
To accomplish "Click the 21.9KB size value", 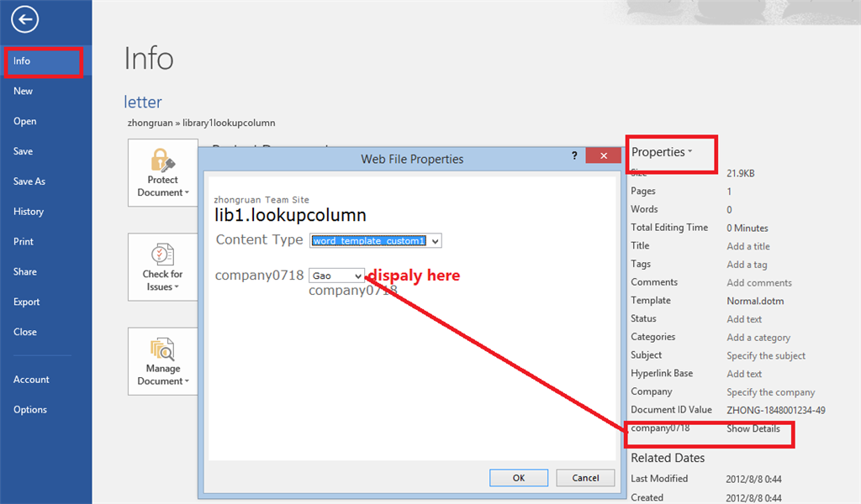I will pyautogui.click(x=741, y=173).
